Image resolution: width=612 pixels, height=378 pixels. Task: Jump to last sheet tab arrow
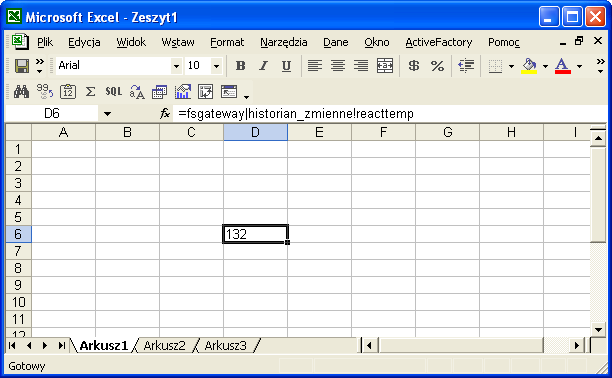pyautogui.click(x=61, y=346)
